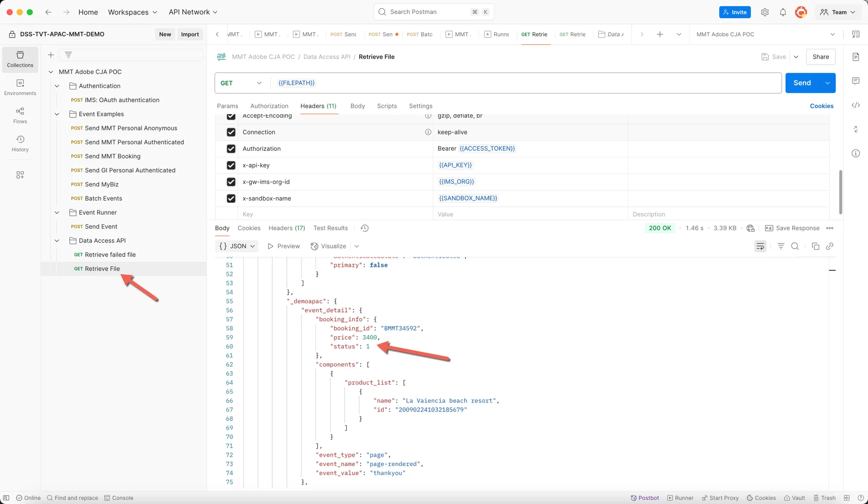Screen dimensions: 868x504
Task: Open the Flows sidebar panel
Action: (20, 116)
